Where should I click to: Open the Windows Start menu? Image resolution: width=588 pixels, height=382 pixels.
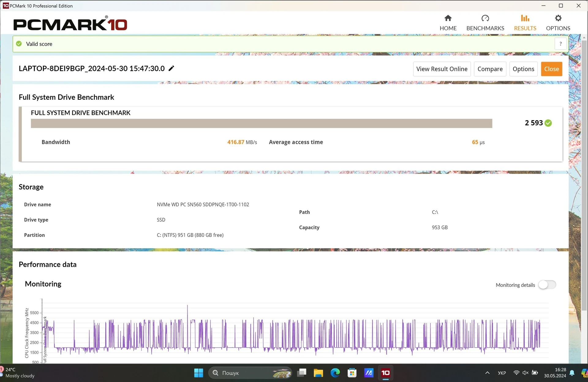[x=198, y=373]
